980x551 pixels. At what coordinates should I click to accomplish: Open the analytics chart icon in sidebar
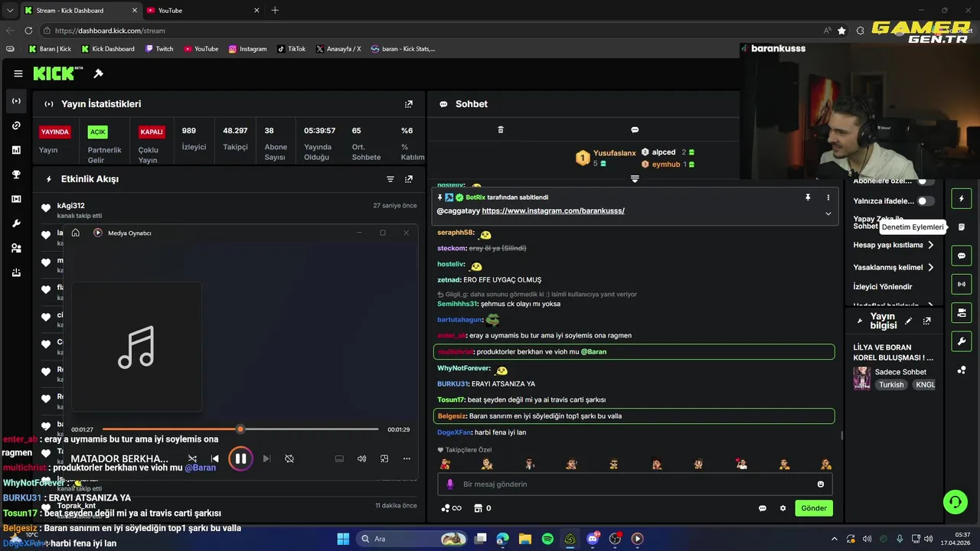pyautogui.click(x=16, y=150)
